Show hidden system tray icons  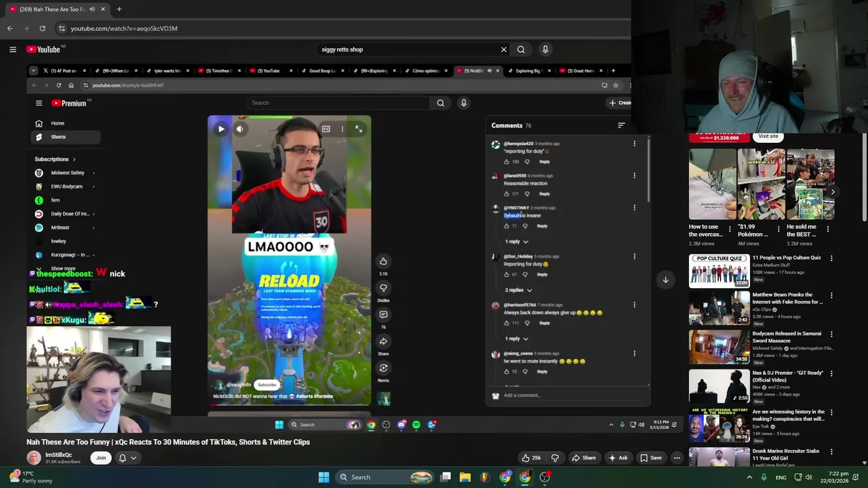749,477
